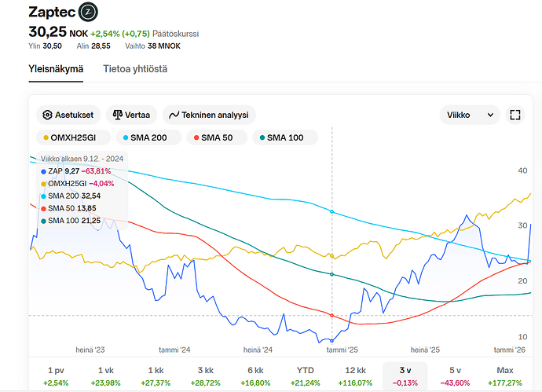Open the Viikko interval dropdown

pyautogui.click(x=469, y=115)
